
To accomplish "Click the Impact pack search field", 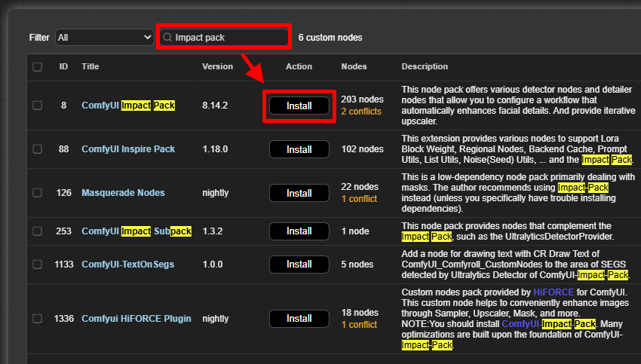I will coord(224,38).
